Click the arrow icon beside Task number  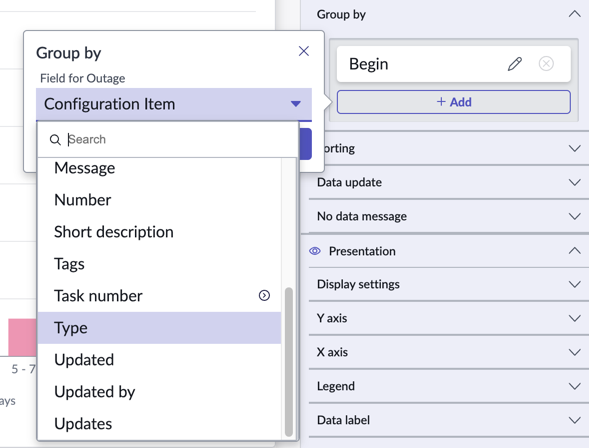[x=264, y=296]
